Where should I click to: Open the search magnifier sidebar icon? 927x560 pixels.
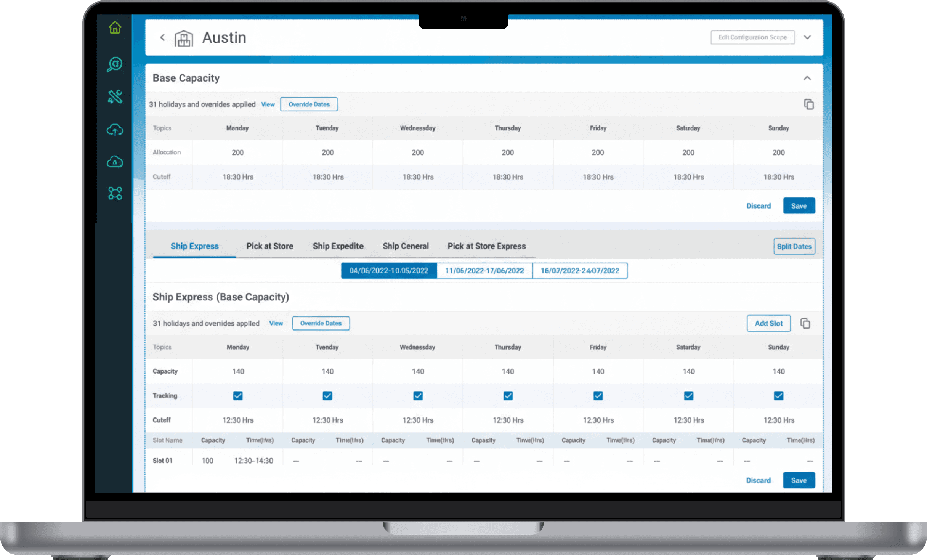[114, 64]
